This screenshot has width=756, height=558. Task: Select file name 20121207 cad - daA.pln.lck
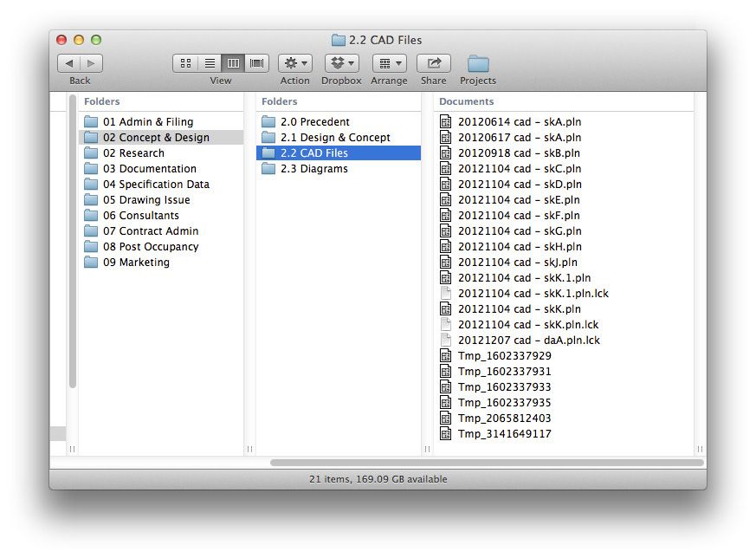pyautogui.click(x=529, y=340)
